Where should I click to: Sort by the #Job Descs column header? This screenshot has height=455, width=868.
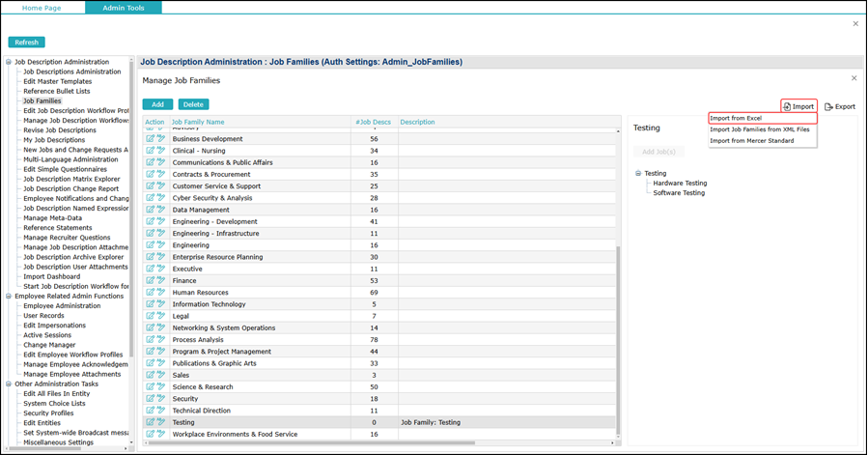[373, 123]
